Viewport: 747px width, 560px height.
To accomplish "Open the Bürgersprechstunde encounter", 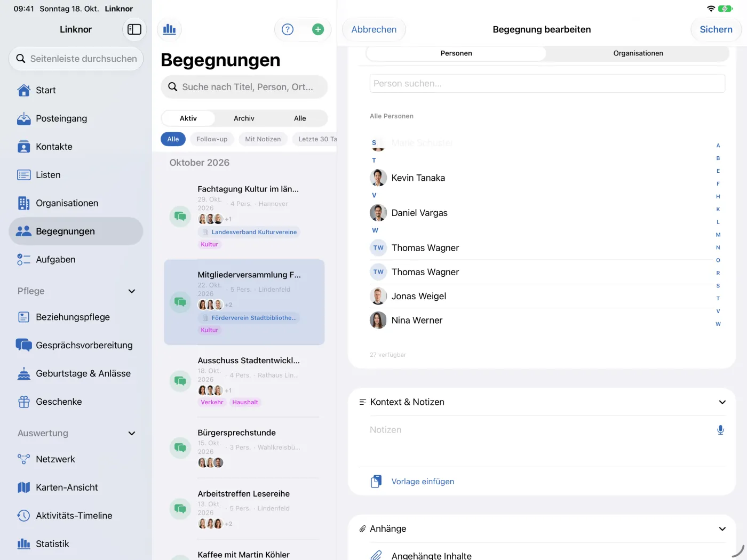I will (244, 448).
